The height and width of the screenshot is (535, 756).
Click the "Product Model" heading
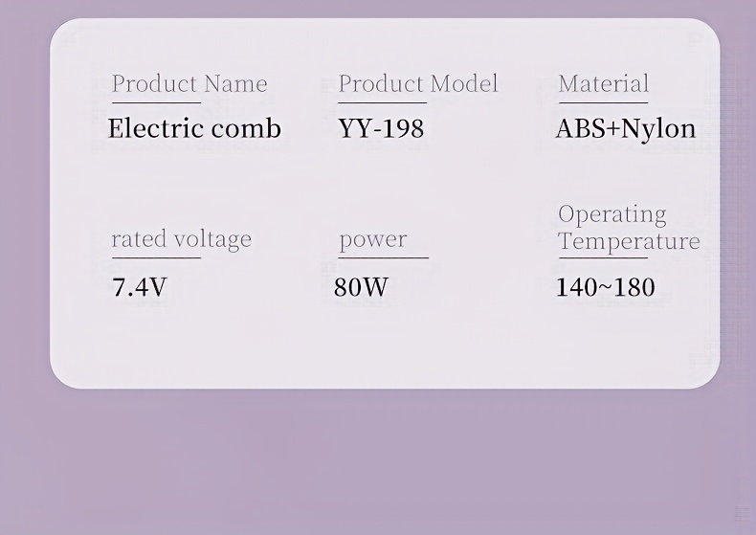tap(418, 84)
